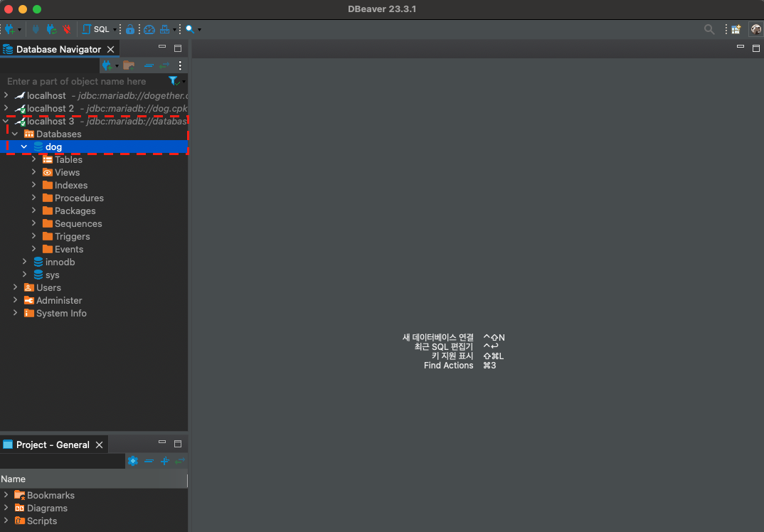Expand the Tables folder chevron

pyautogui.click(x=33, y=159)
